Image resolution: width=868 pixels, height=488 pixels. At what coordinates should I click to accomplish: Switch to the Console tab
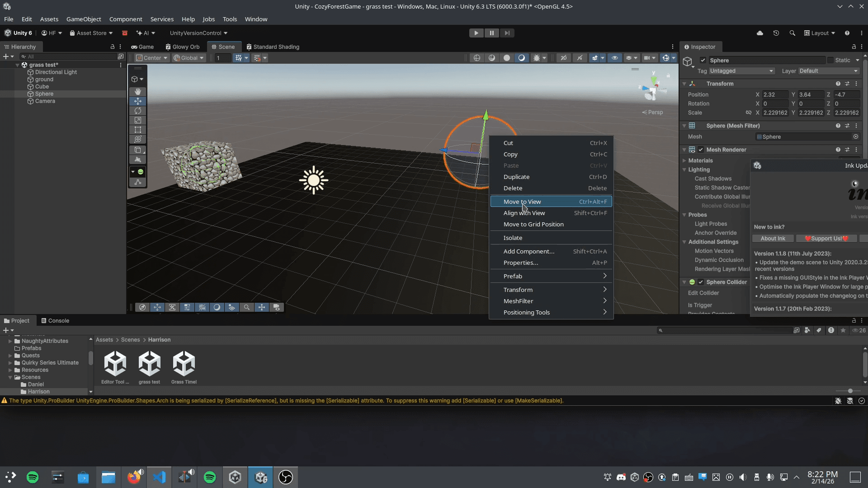click(55, 321)
